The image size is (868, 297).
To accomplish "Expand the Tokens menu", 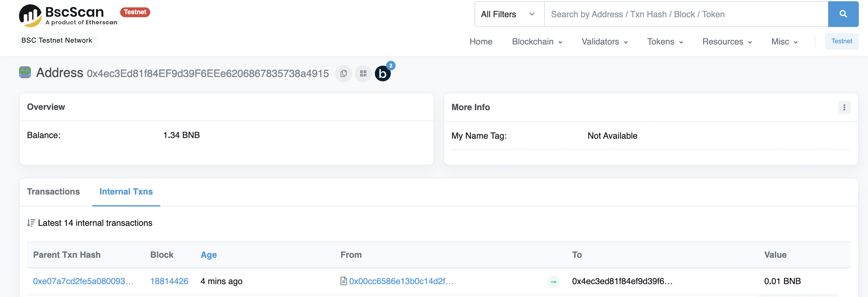I will pyautogui.click(x=664, y=42).
